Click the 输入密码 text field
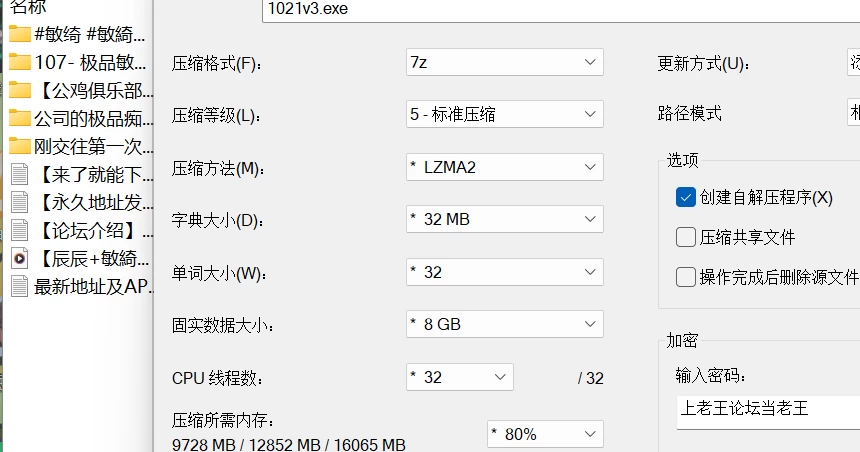The width and height of the screenshot is (860, 452). coord(768,411)
